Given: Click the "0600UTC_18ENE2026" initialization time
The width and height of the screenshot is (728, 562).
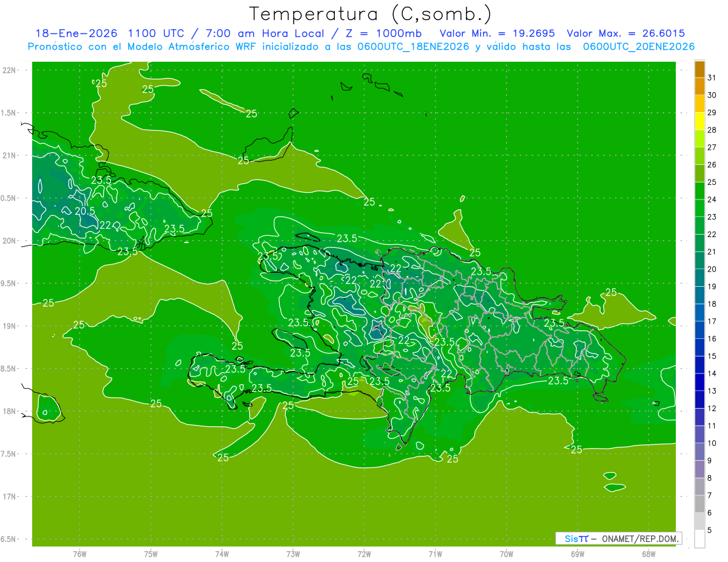Looking at the screenshot, I should (x=413, y=47).
